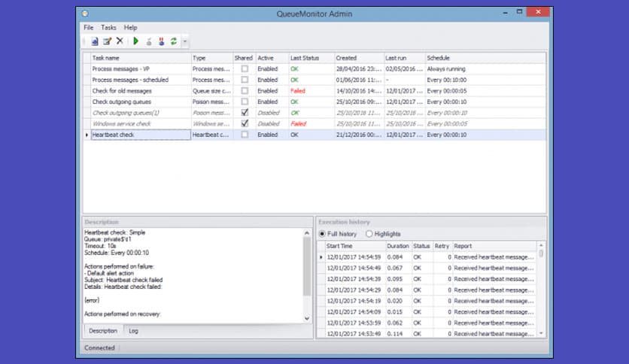Click the QueueMonitor app icon in title bar
The image size is (629, 364).
85,14
